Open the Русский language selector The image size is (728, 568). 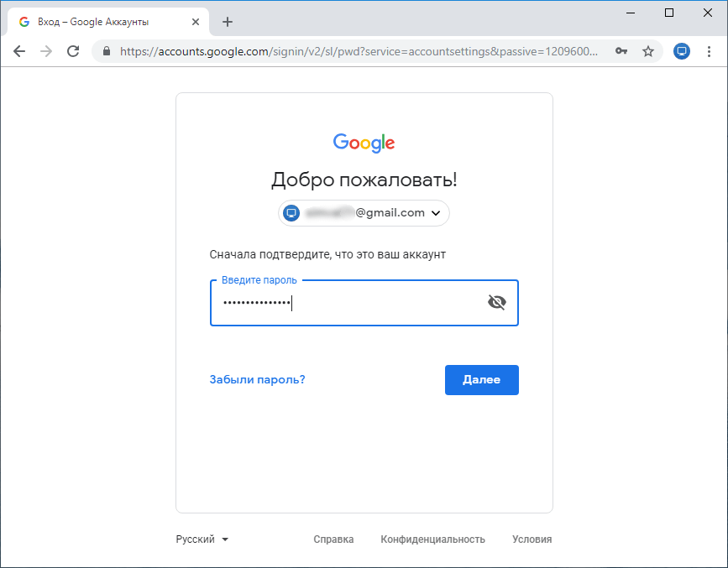pos(202,539)
